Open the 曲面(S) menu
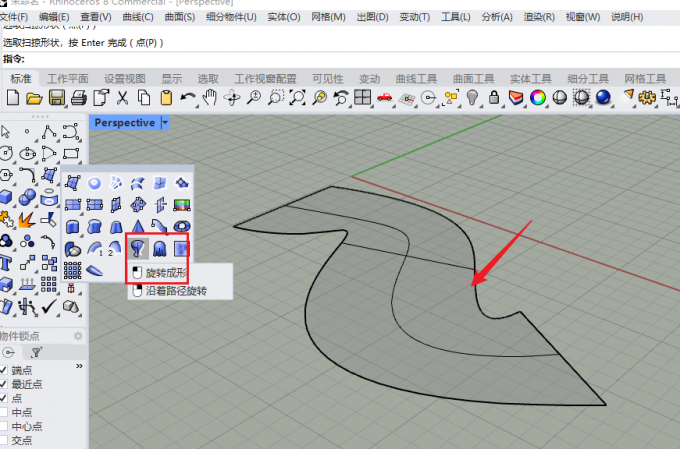This screenshot has width=680, height=449. 180,17
